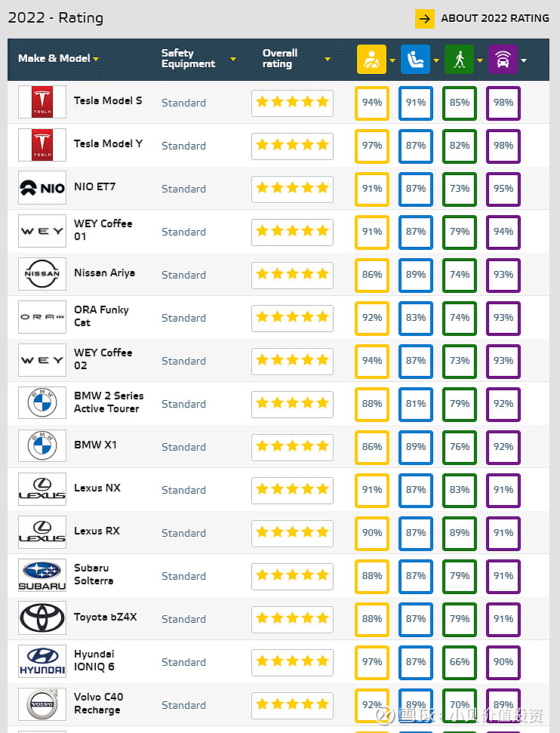Click the green Pedestrian safety icon
Screen dimensions: 560x733
(x=459, y=59)
